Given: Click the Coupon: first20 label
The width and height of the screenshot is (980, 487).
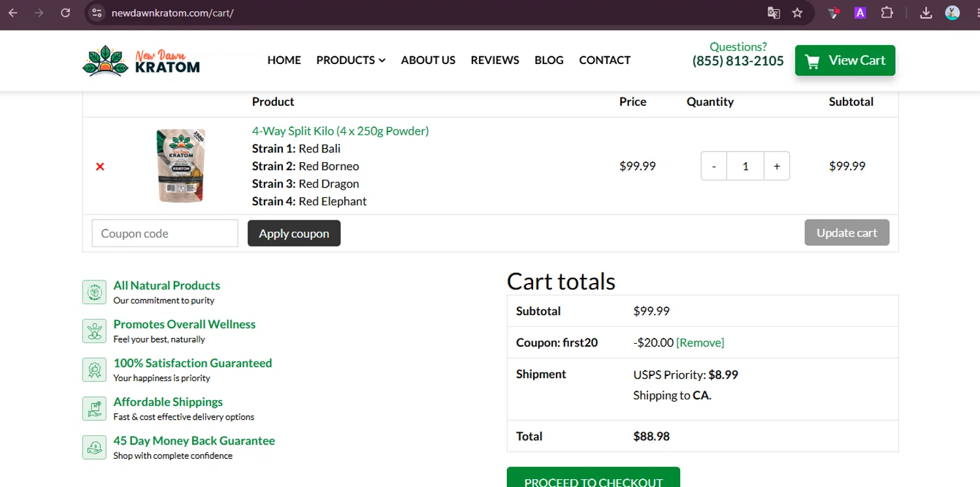Looking at the screenshot, I should pos(557,343).
